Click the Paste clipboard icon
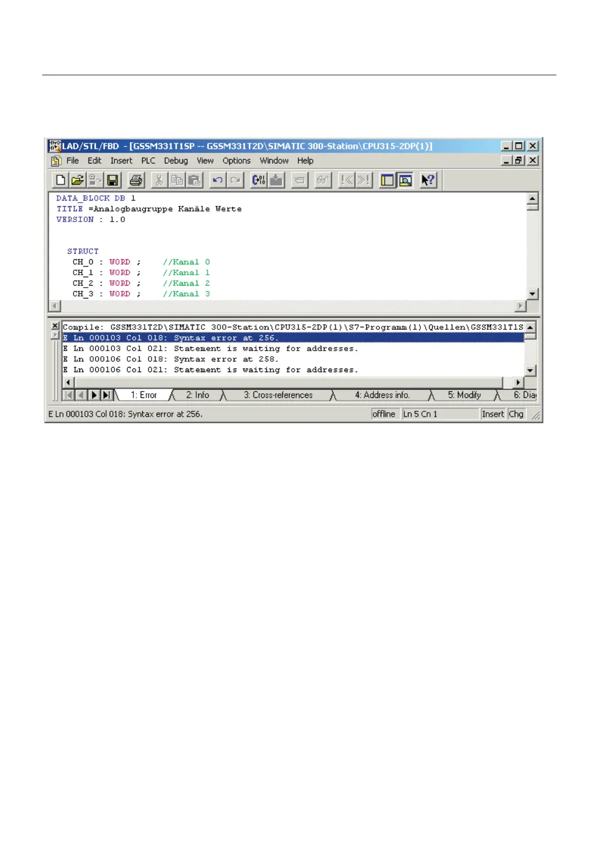 point(194,180)
